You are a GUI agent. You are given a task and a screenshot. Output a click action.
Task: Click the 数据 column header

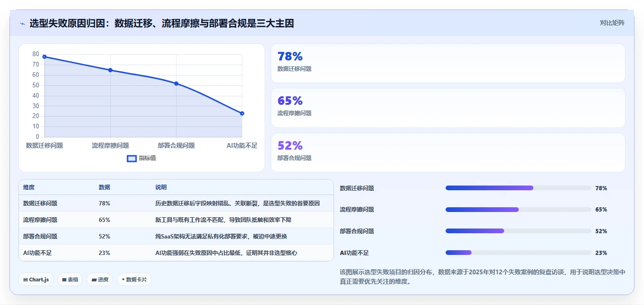tap(104, 187)
